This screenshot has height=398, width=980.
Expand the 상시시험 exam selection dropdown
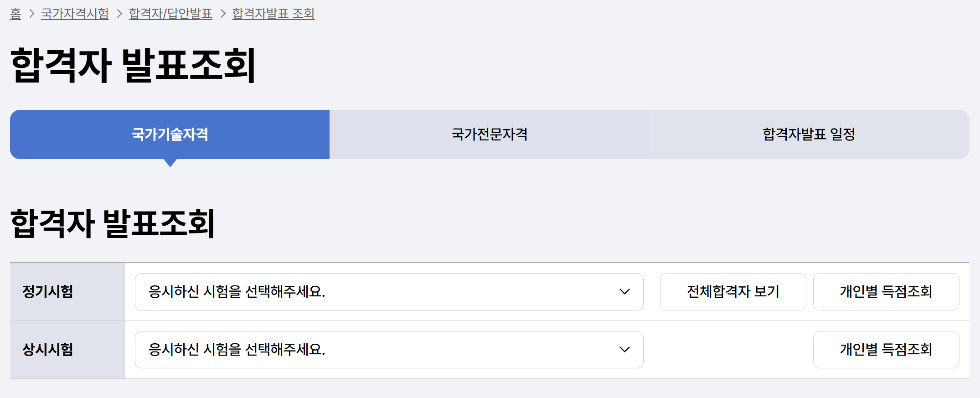389,350
